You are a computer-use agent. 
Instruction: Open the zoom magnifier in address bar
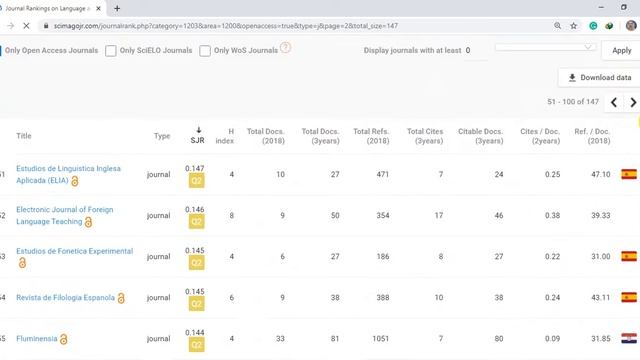[x=558, y=26]
